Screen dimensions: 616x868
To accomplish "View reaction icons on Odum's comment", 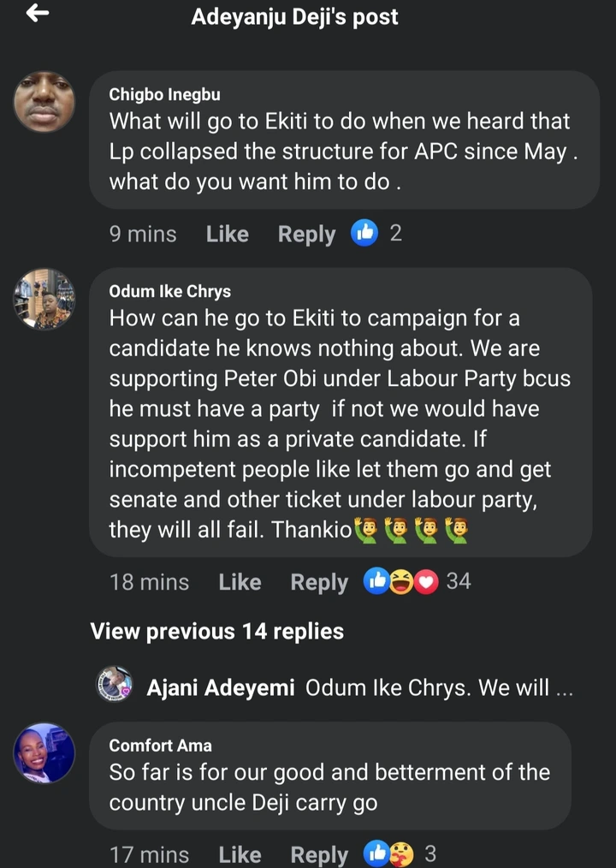I will [400, 581].
